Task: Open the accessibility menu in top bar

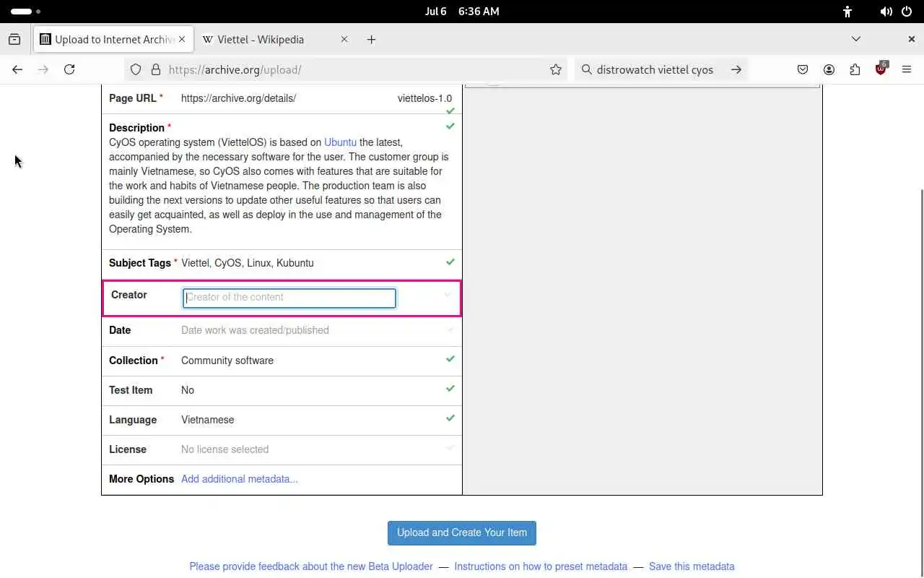Action: pyautogui.click(x=847, y=12)
